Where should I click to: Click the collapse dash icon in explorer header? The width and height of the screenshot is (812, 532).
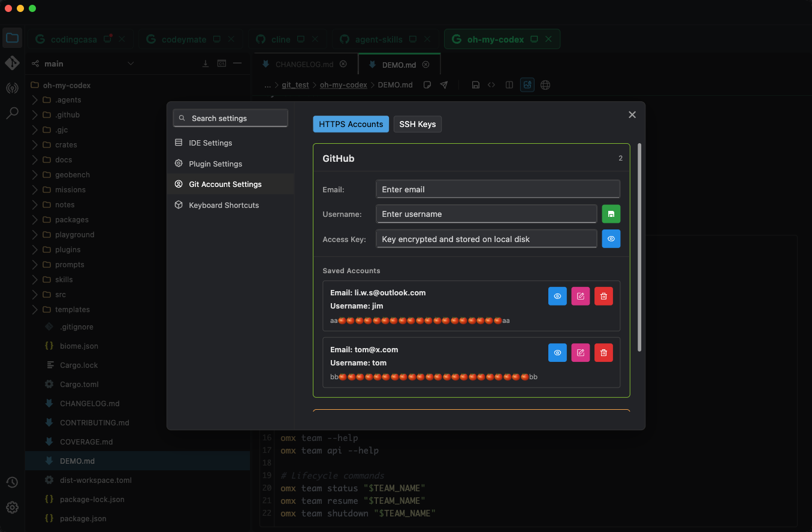click(237, 64)
